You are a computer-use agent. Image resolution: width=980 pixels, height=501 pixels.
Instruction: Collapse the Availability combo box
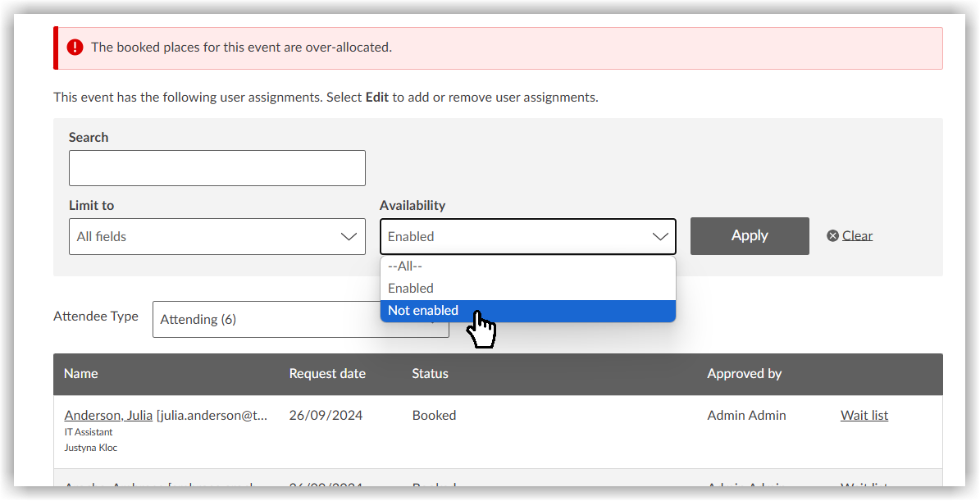pos(527,236)
